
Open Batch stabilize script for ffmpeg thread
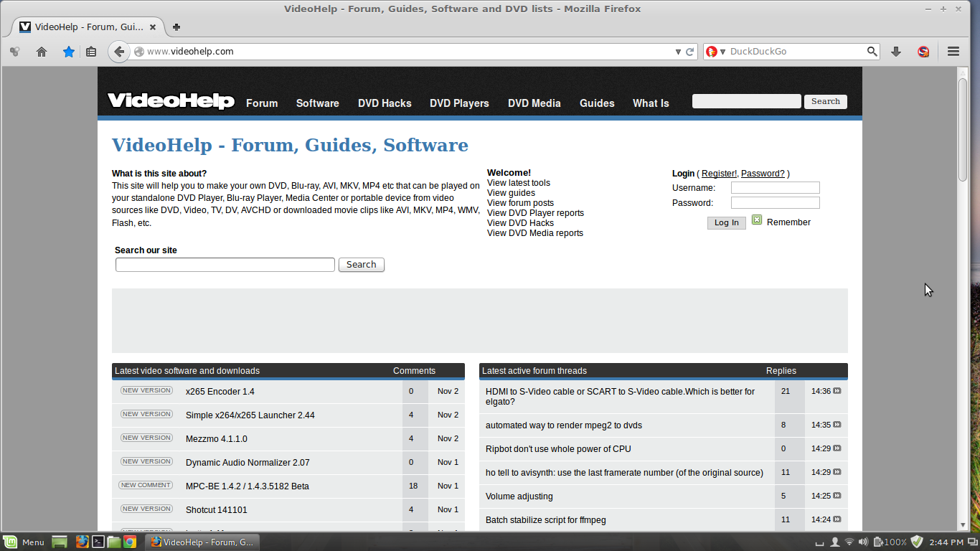(546, 520)
